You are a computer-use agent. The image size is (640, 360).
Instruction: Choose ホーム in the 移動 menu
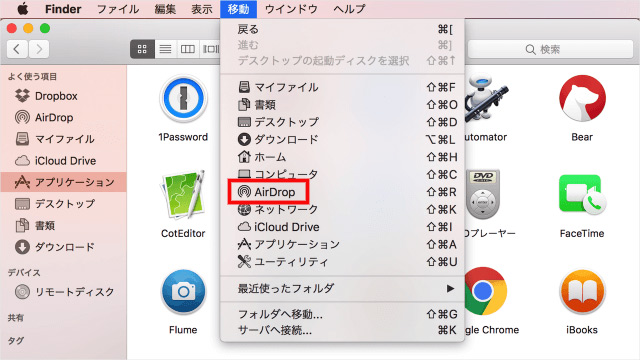coord(342,157)
